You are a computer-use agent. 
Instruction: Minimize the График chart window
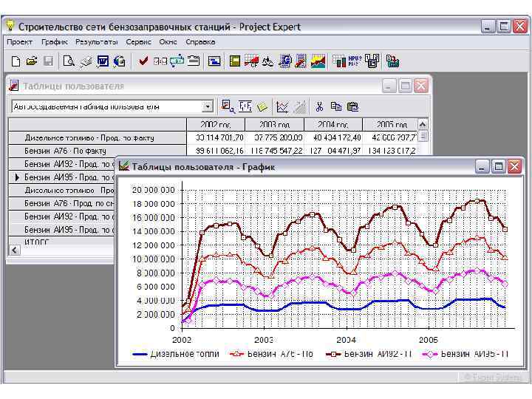(482, 166)
